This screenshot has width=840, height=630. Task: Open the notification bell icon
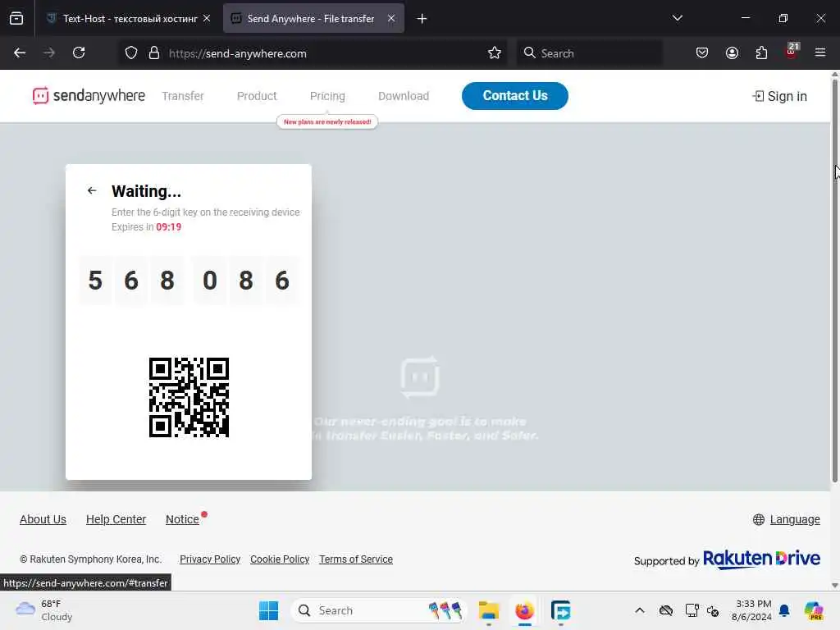click(x=784, y=610)
